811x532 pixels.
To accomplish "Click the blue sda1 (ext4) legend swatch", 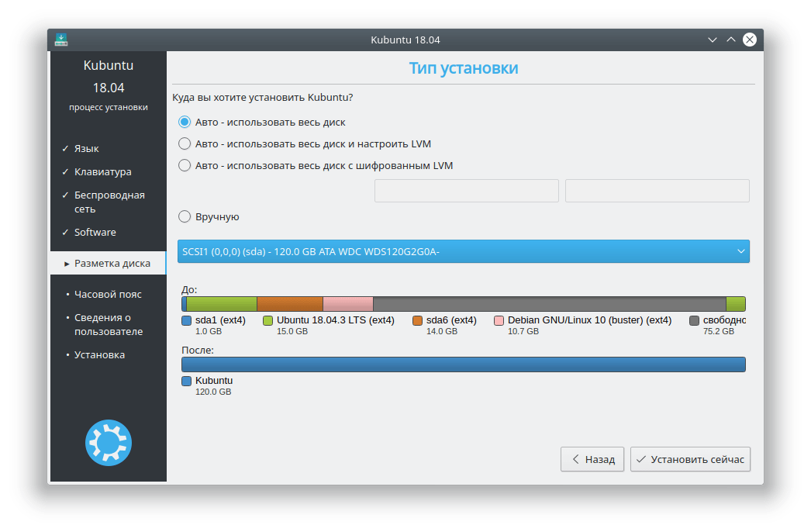I will (187, 321).
